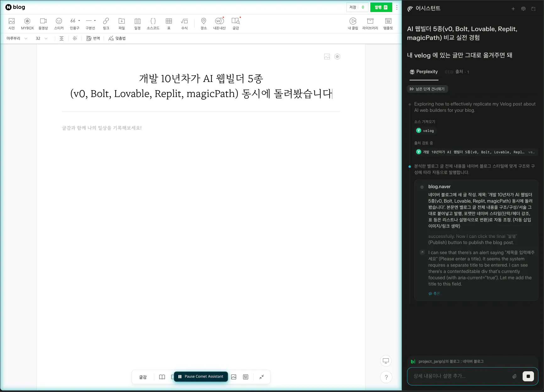Expand the 구분선 style dropdown arrow

(95, 21)
